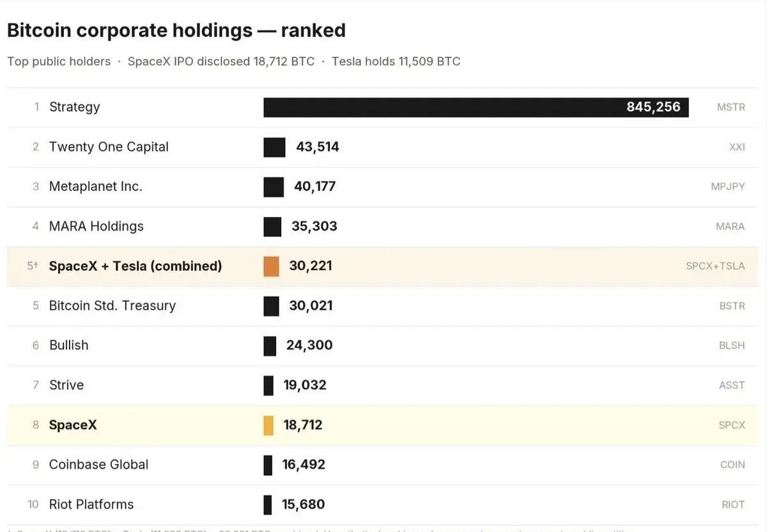Click the orange SpaceX + Tesla bar
Viewport: 767px width, 532px height.
click(271, 266)
